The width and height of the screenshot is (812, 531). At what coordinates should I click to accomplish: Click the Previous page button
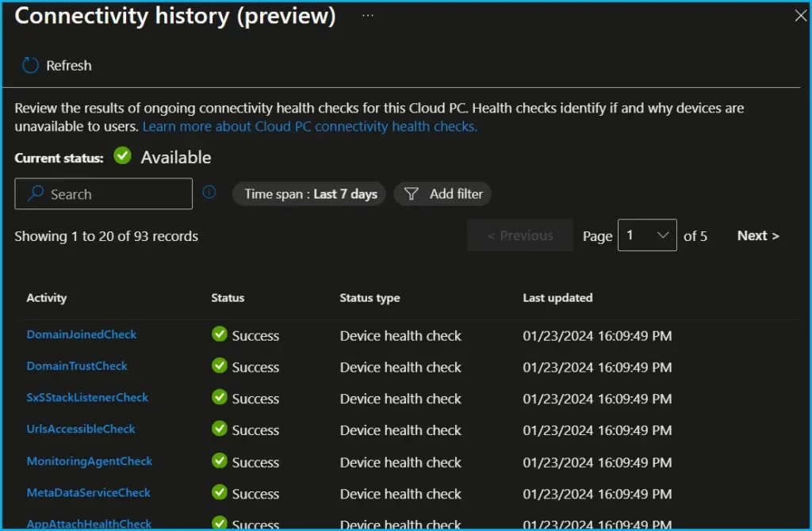(x=520, y=235)
